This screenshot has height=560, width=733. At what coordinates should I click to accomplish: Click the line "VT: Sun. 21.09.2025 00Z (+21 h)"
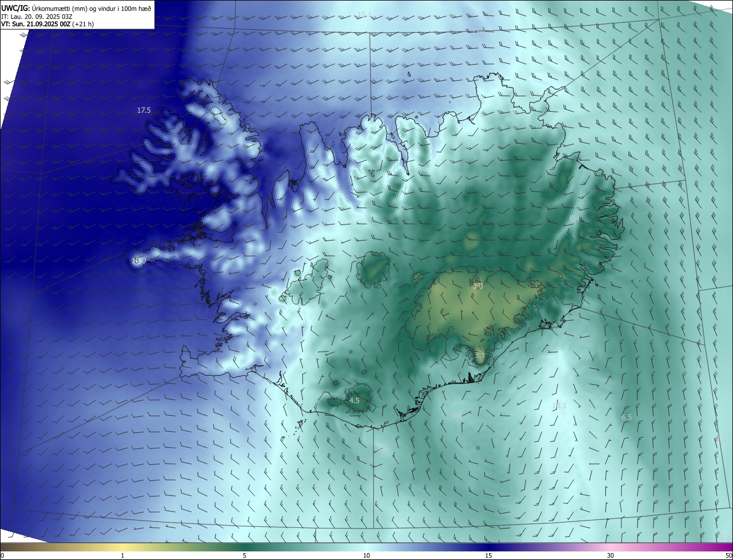(48, 24)
